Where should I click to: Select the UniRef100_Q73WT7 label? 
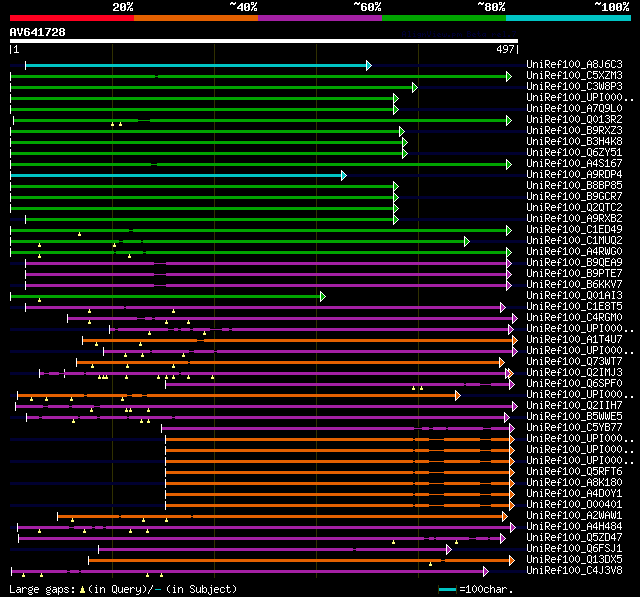point(574,362)
